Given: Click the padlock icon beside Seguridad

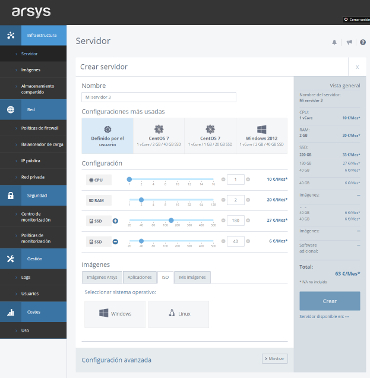Looking at the screenshot, I should [x=11, y=196].
